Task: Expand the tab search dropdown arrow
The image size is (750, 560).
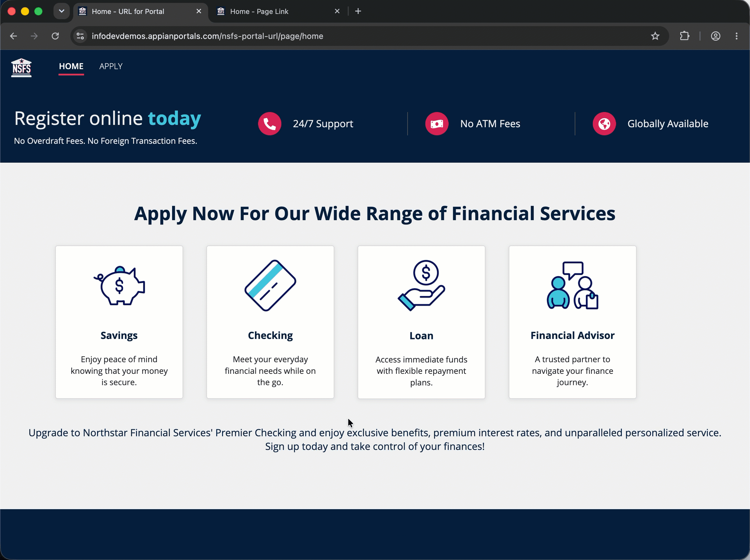Action: click(x=61, y=11)
